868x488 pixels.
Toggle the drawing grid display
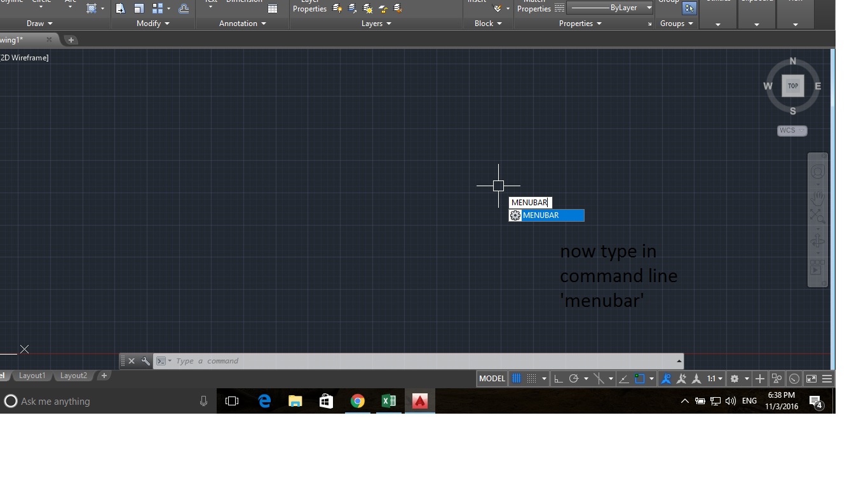(x=517, y=379)
